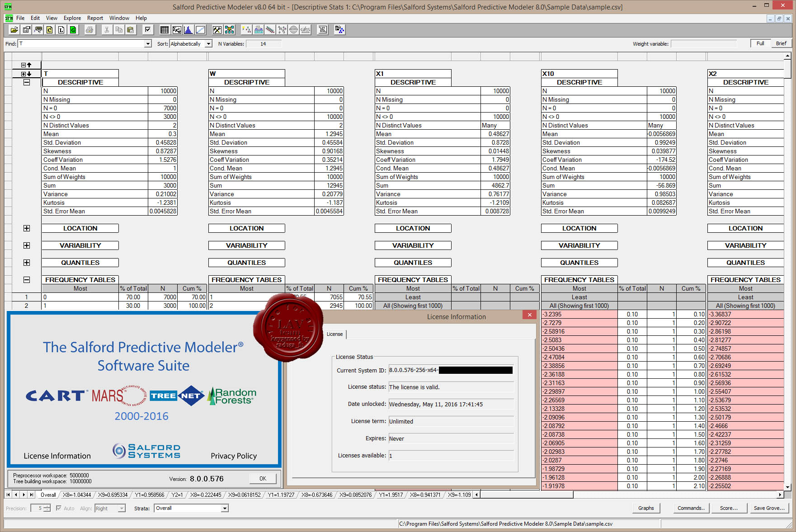Click the Open file toolbar icon
Image resolution: width=796 pixels, height=532 pixels.
[x=14, y=30]
